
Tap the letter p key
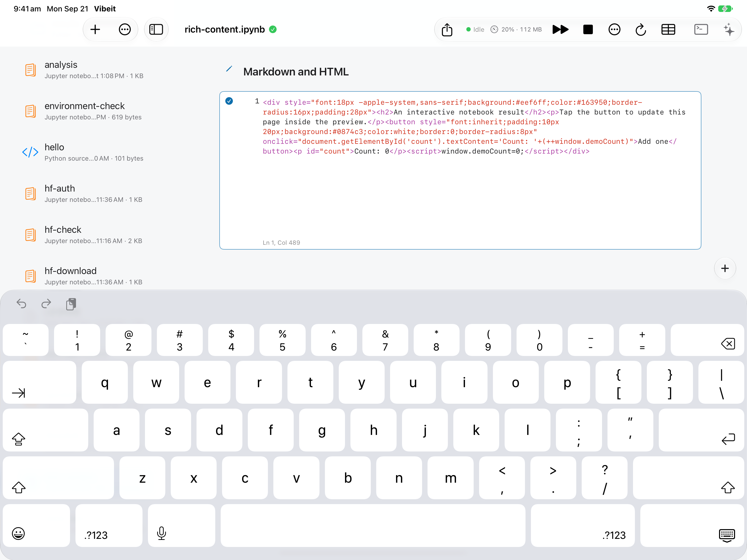tap(567, 383)
